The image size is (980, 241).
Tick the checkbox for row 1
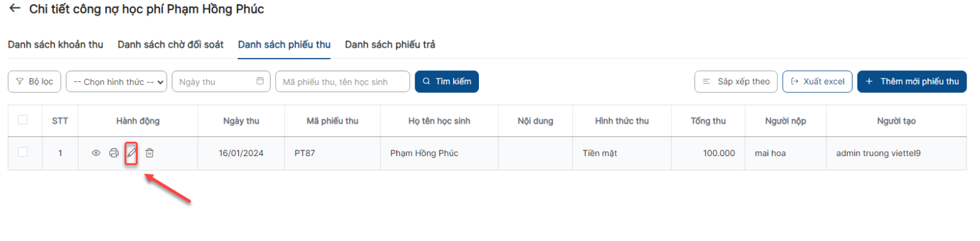click(x=23, y=152)
